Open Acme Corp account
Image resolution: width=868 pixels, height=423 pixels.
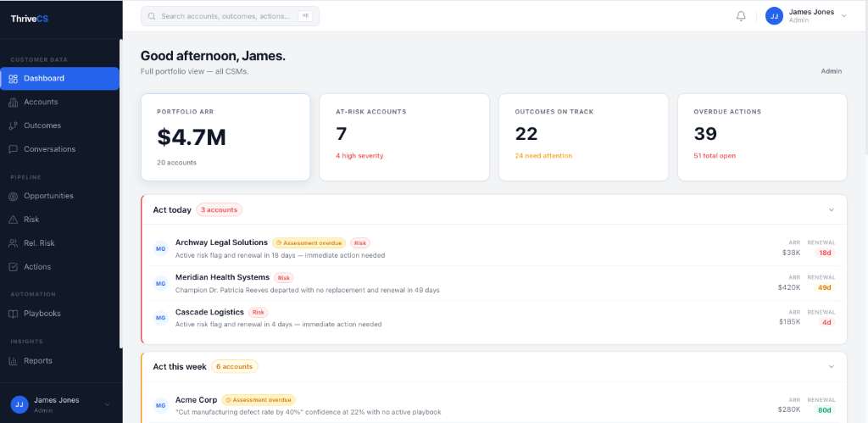pyautogui.click(x=196, y=400)
